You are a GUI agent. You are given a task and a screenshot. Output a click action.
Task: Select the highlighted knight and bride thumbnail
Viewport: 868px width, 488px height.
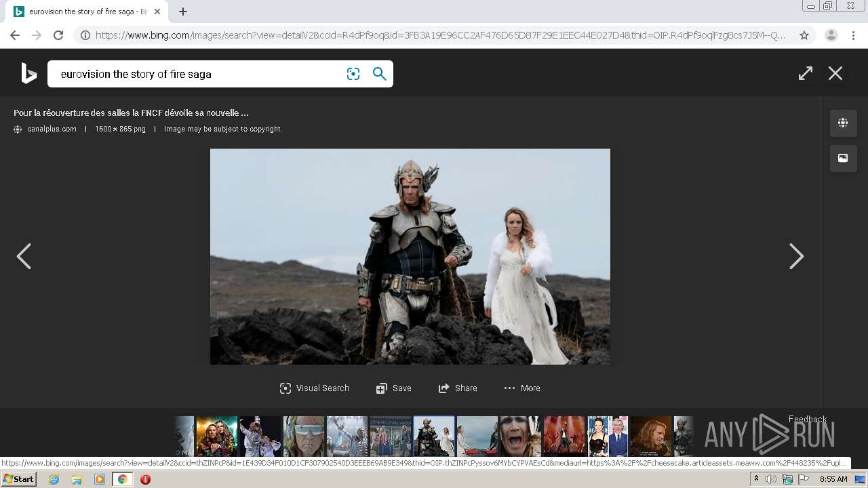(x=434, y=436)
